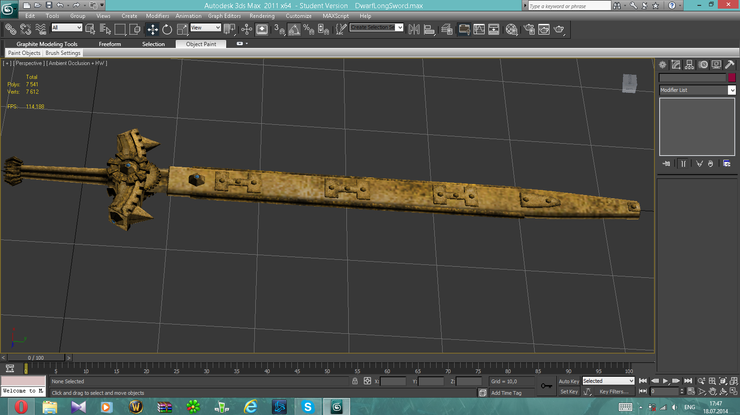
Task: Open the Hierarchy command panel
Action: pyautogui.click(x=689, y=65)
